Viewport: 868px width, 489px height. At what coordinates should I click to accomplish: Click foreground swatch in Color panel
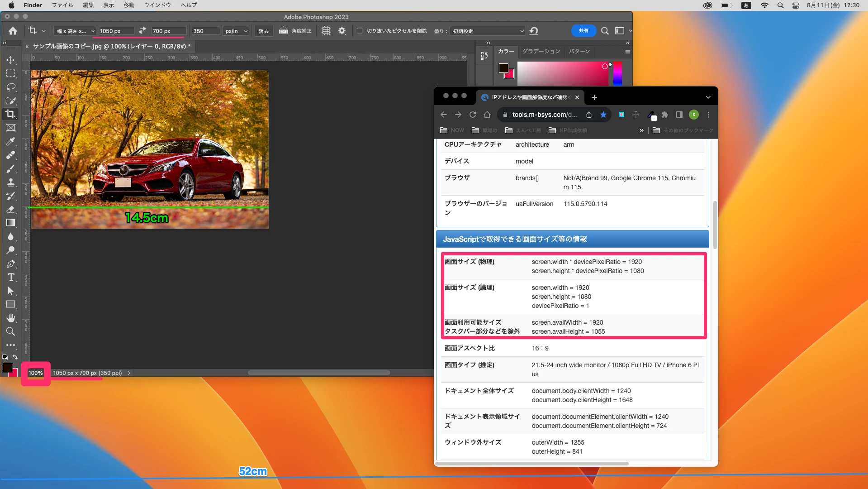pos(503,68)
